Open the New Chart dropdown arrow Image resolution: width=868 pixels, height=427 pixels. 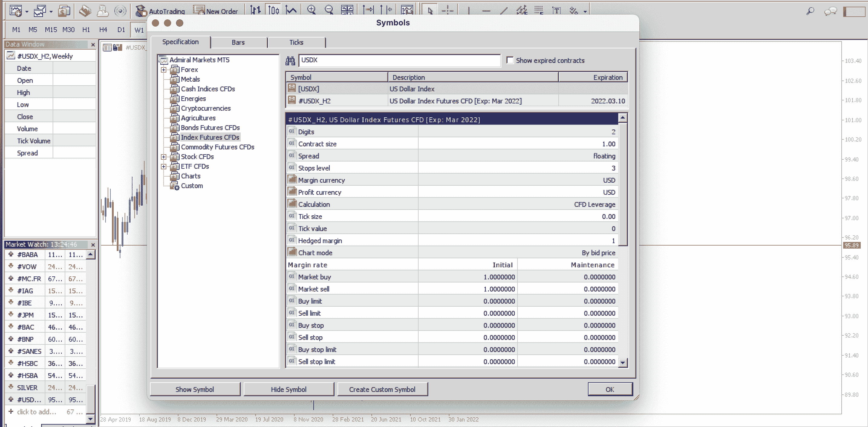click(27, 11)
